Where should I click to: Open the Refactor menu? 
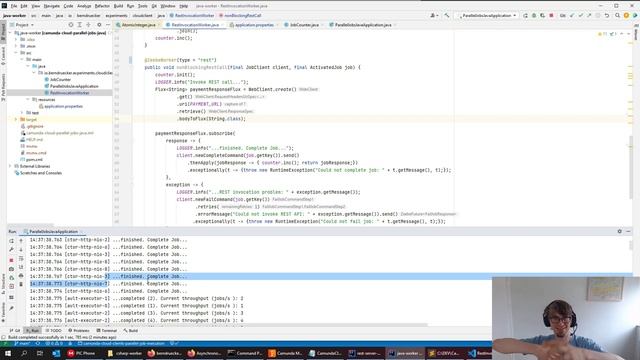click(x=102, y=6)
